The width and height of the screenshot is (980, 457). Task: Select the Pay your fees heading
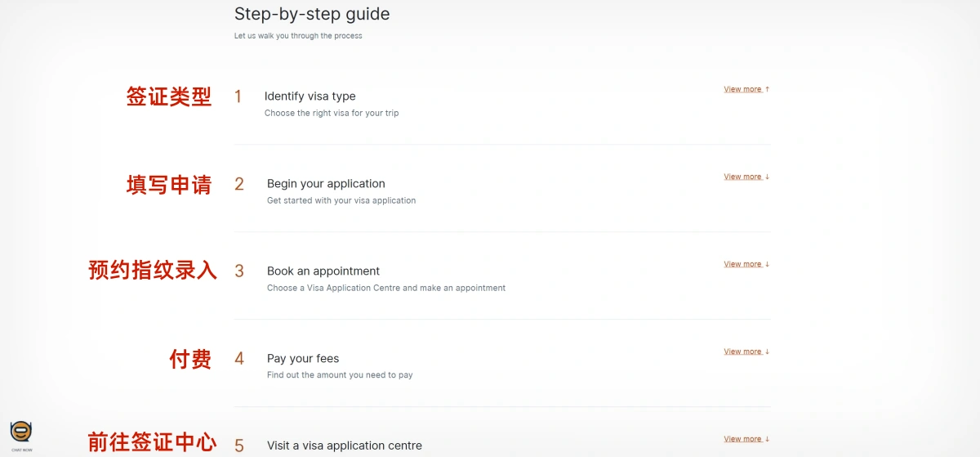coord(303,359)
